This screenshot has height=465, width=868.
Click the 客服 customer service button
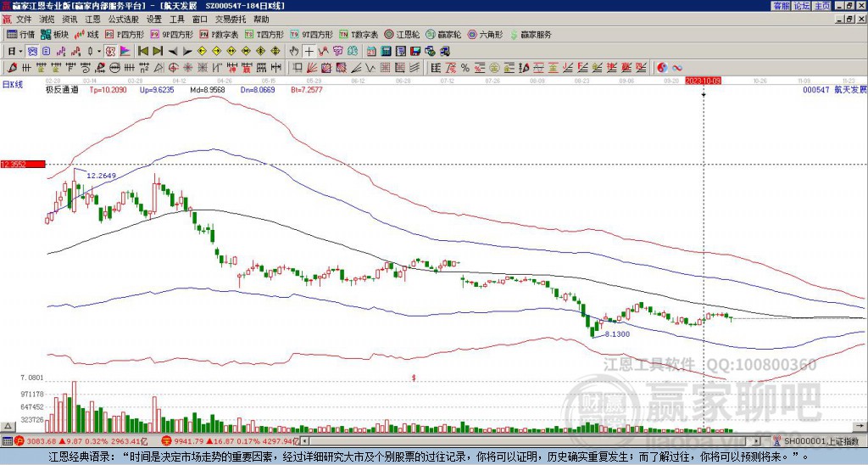pyautogui.click(x=782, y=6)
